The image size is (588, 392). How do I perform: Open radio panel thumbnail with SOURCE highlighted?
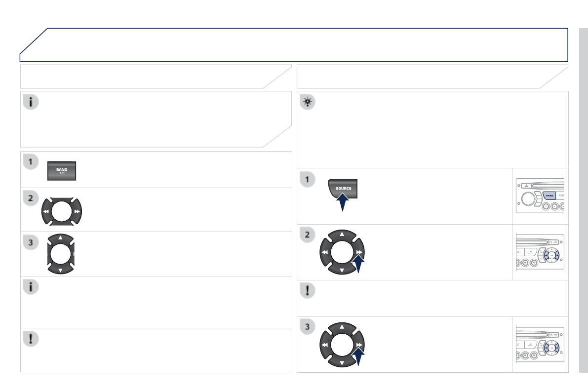point(540,196)
